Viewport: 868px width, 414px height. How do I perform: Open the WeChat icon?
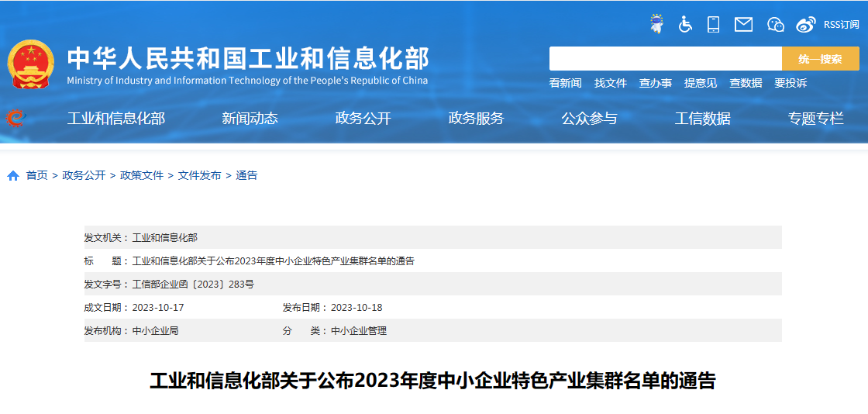tap(775, 25)
